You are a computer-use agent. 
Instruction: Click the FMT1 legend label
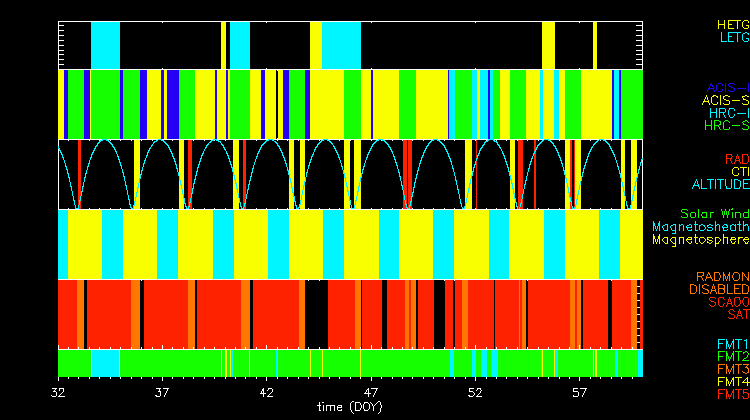pyautogui.click(x=732, y=344)
